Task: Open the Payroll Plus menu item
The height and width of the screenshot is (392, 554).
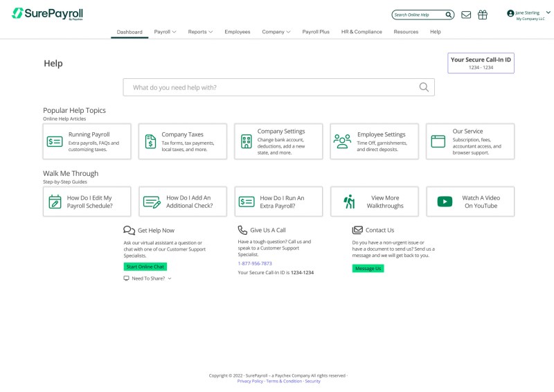Action: 316,32
